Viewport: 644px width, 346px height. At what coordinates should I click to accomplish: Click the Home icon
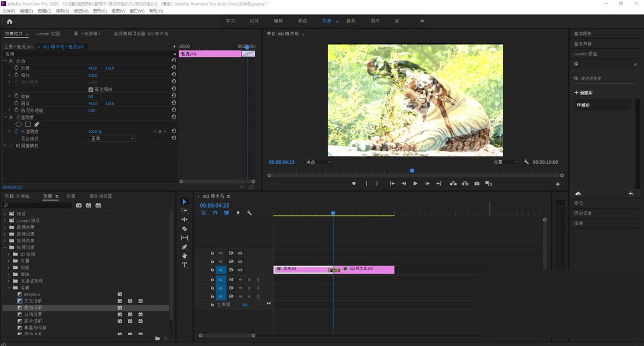(9, 21)
